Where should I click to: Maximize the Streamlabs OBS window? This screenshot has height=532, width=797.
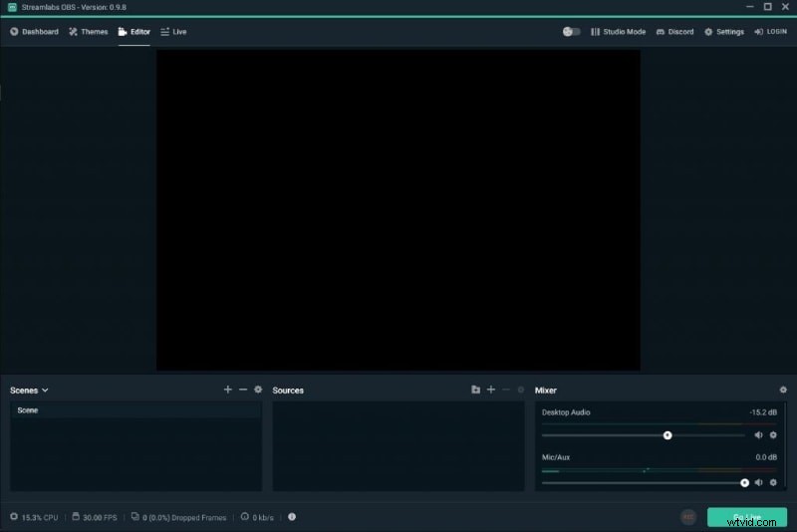coord(767,7)
